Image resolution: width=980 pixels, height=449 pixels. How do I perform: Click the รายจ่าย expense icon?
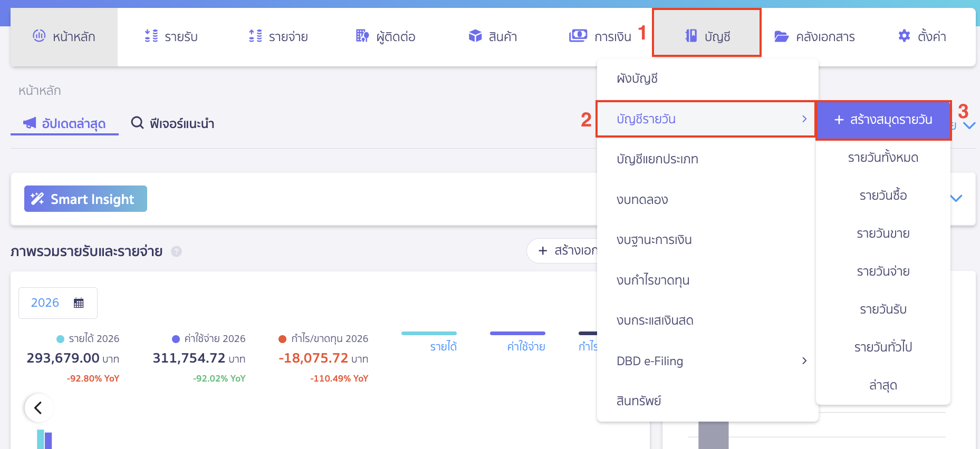[255, 36]
